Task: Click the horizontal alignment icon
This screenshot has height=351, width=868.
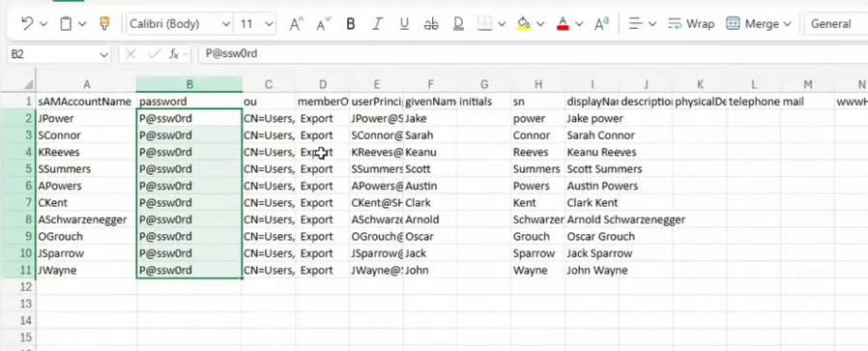Action: tap(636, 24)
